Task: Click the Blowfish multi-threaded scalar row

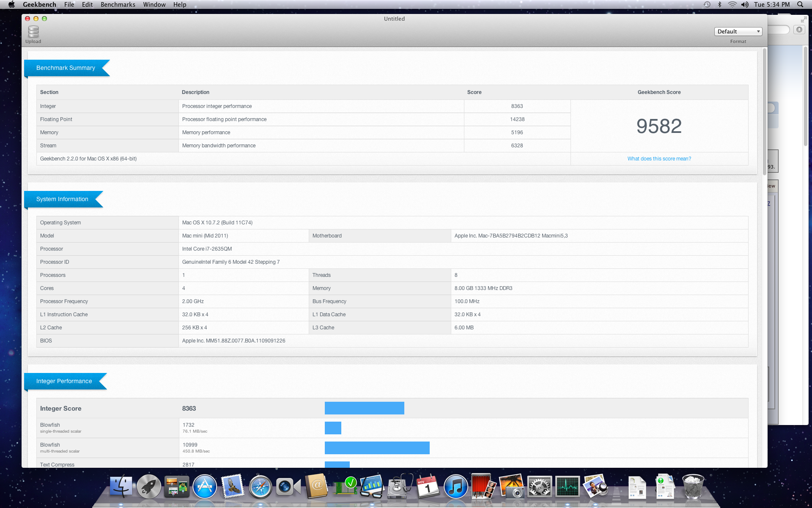Action: tap(392, 448)
